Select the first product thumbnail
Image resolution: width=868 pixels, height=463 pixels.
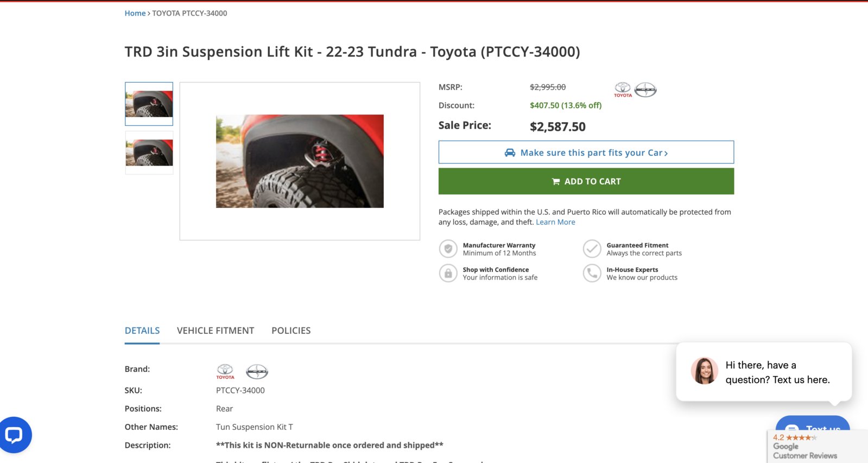point(149,104)
